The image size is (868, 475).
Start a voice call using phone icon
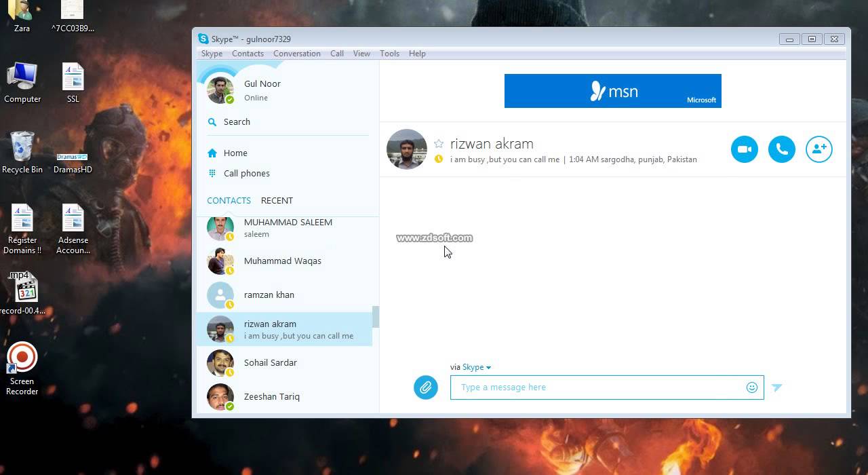coord(781,149)
